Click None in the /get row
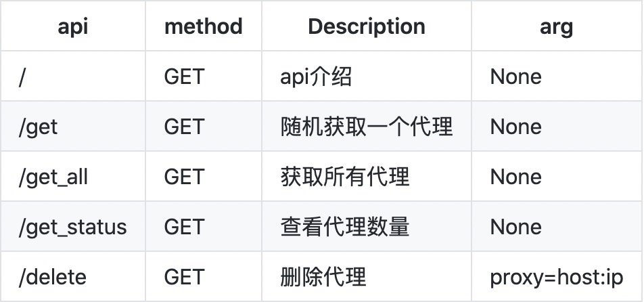The height and width of the screenshot is (302, 644). tap(515, 127)
